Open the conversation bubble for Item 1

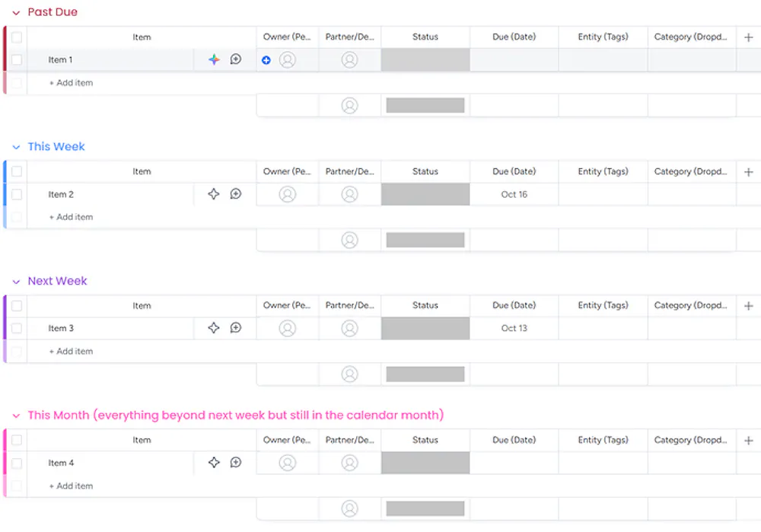(236, 59)
